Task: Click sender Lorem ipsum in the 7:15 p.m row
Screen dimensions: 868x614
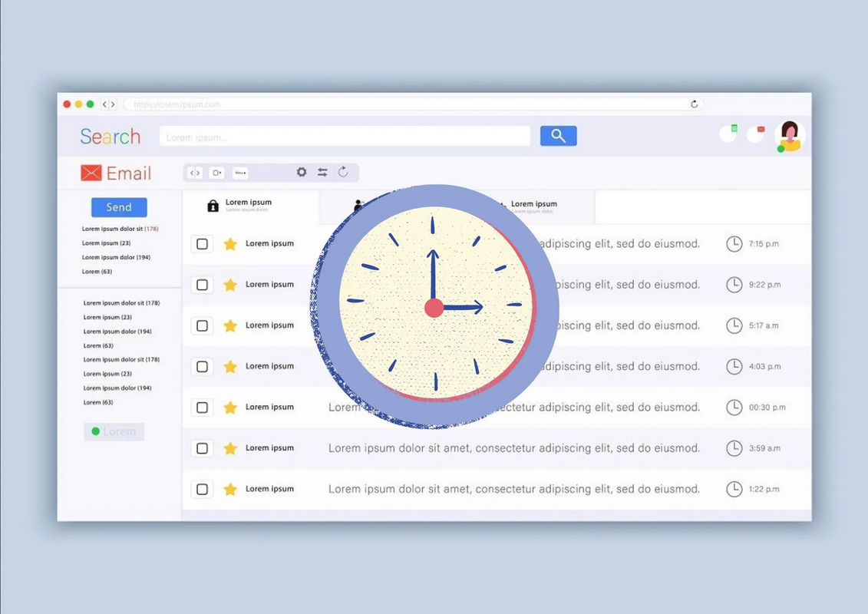Action: click(x=269, y=243)
